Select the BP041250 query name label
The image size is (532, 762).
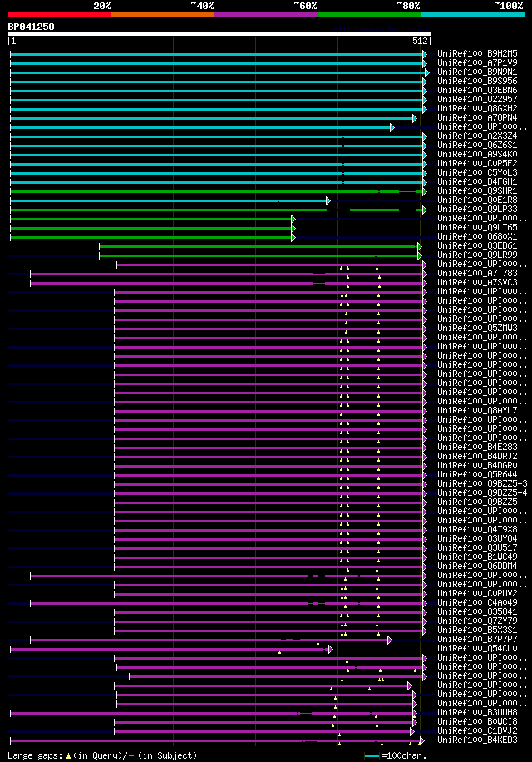coord(31,27)
